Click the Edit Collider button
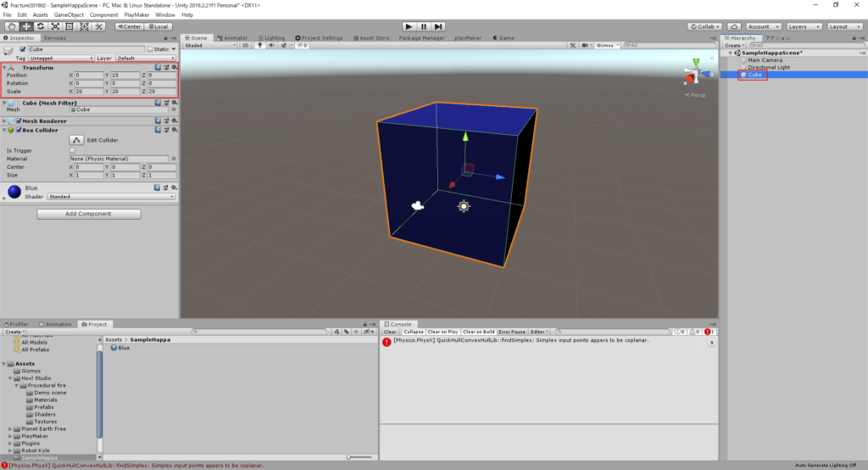The width and height of the screenshot is (868, 470). pyautogui.click(x=76, y=140)
